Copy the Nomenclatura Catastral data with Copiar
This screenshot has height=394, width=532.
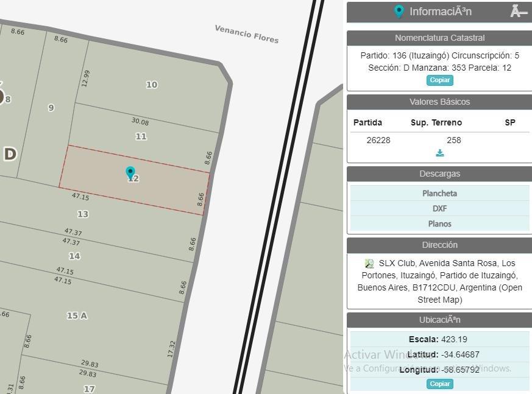point(439,80)
